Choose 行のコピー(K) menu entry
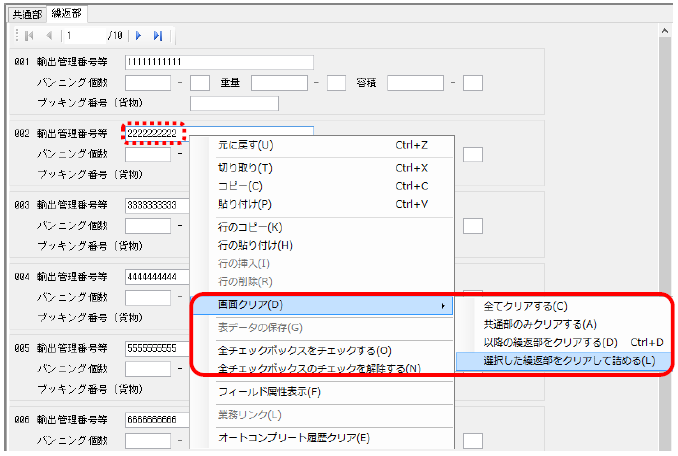 (322, 227)
